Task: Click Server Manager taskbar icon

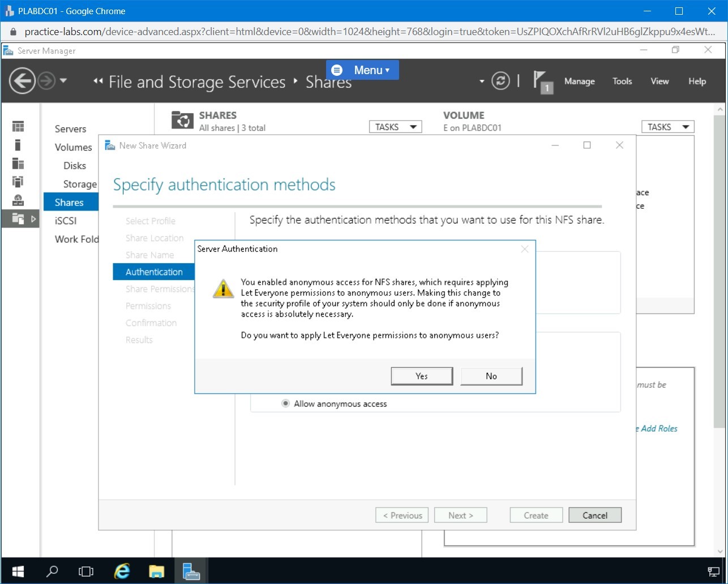Action: [191, 571]
